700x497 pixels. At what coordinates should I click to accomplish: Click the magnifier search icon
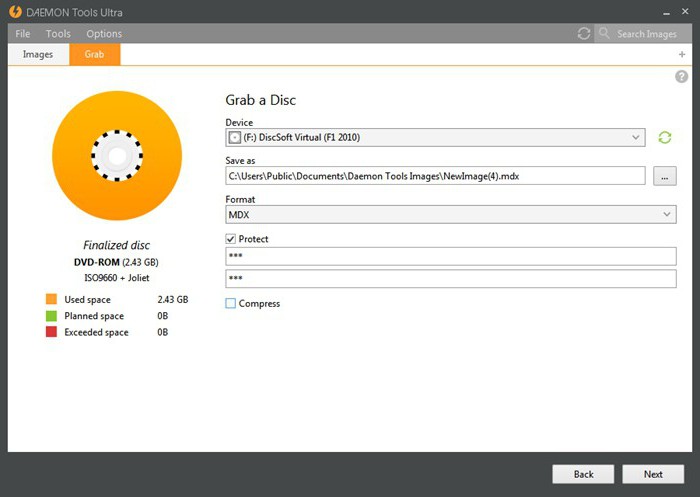pos(604,33)
